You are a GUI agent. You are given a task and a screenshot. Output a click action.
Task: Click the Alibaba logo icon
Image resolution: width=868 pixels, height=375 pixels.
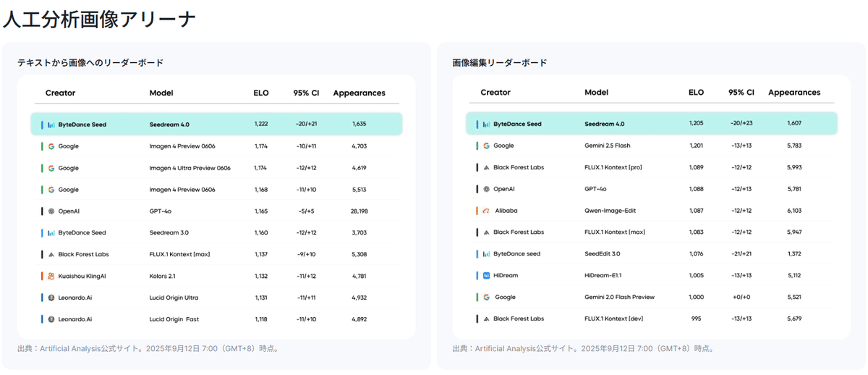tap(487, 211)
